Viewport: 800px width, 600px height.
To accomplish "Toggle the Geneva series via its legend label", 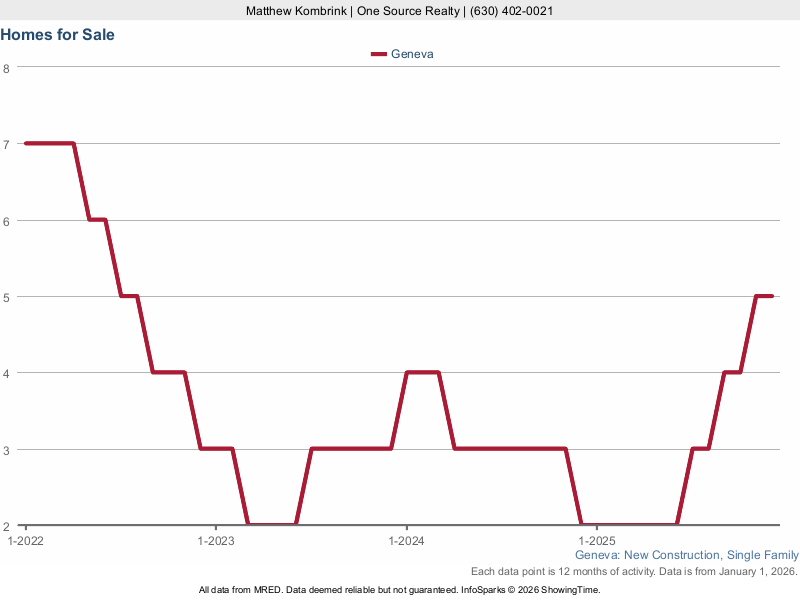I will tap(412, 54).
